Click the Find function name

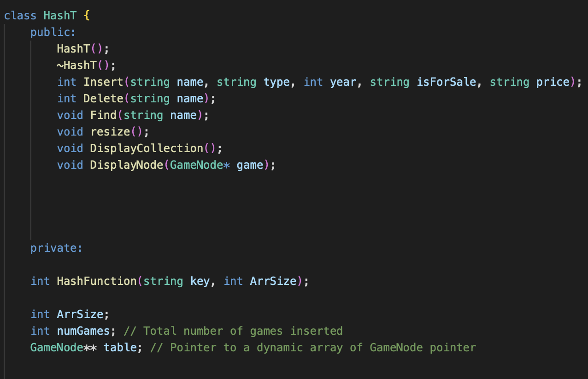pyautogui.click(x=103, y=115)
